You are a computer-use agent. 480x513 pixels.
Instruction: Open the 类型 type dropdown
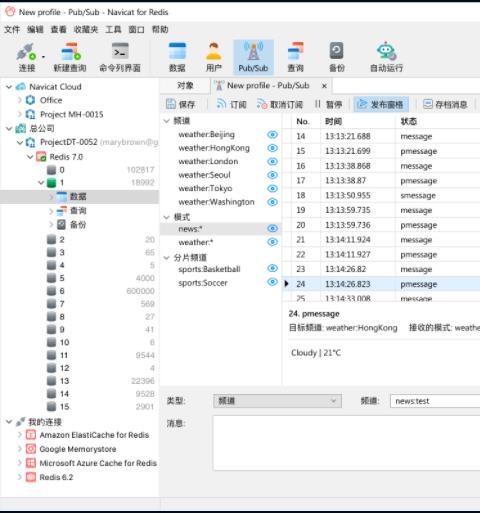[277, 401]
